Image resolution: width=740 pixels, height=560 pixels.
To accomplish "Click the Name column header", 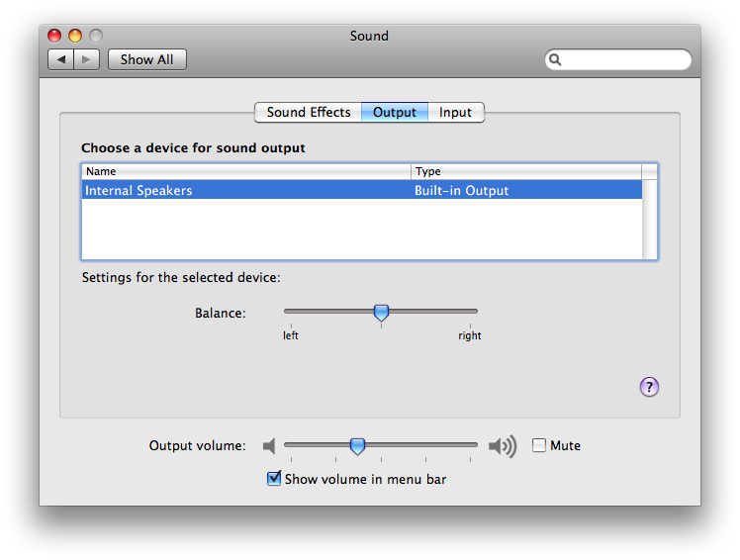I will point(246,171).
